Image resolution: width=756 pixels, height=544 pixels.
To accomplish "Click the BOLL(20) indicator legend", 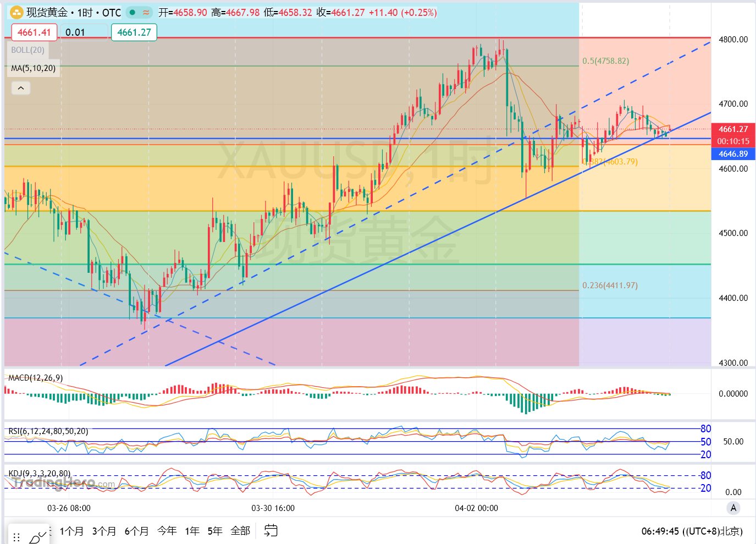I will coord(28,50).
